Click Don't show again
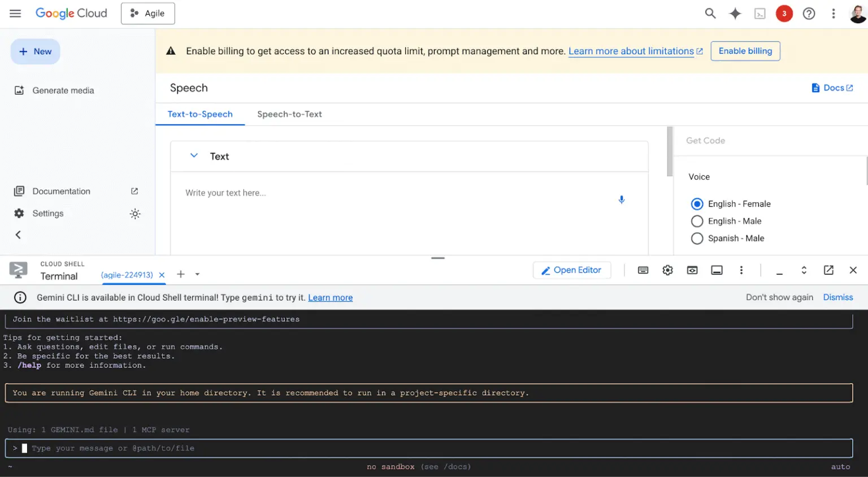The image size is (868, 477). 779,297
